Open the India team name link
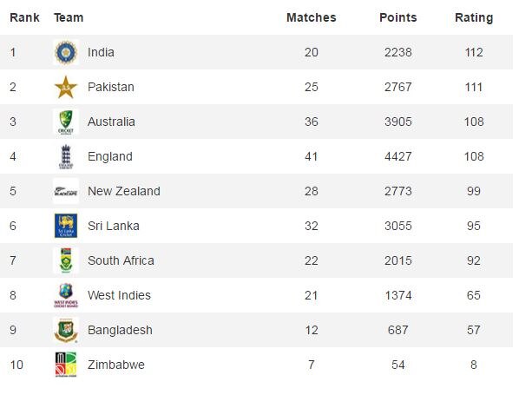 click(x=101, y=53)
